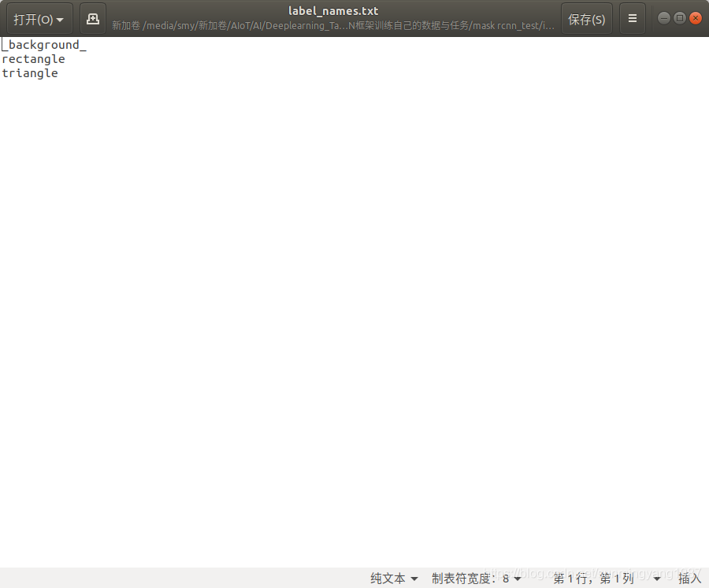Minimize the gedit window

(664, 18)
